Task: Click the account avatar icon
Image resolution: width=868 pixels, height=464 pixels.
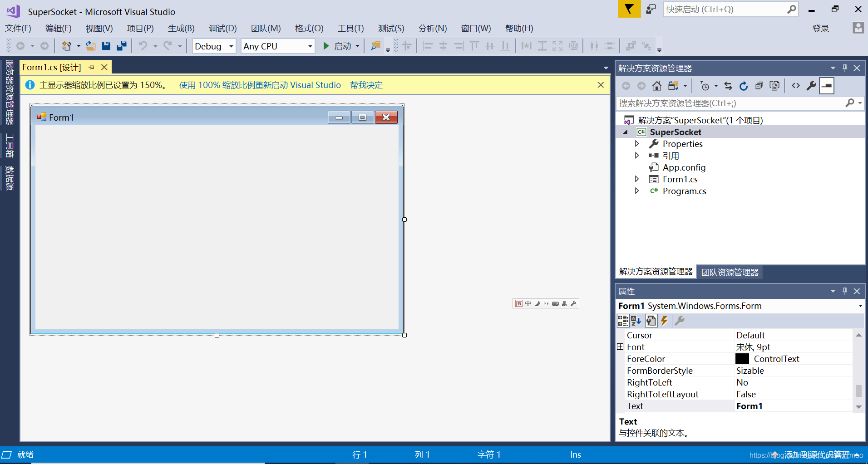Action: click(x=858, y=28)
